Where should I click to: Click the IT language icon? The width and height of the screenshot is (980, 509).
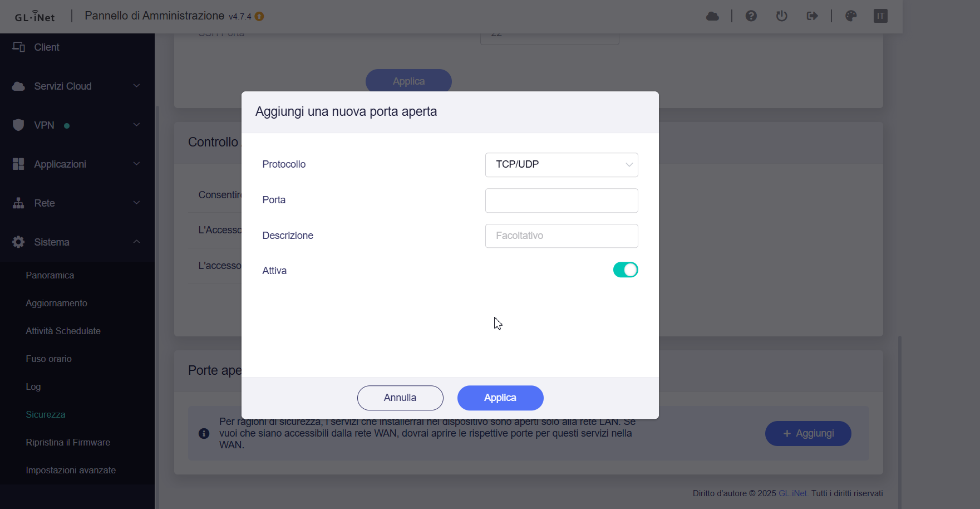[880, 16]
